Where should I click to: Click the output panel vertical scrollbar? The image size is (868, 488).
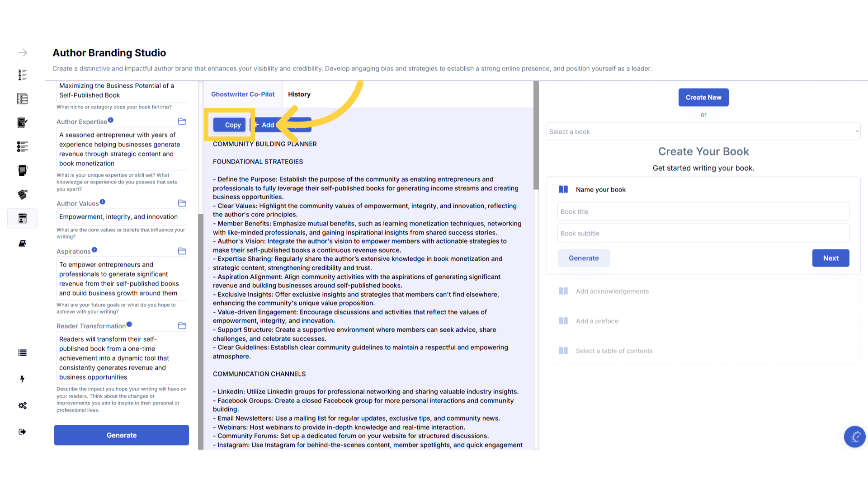536,136
